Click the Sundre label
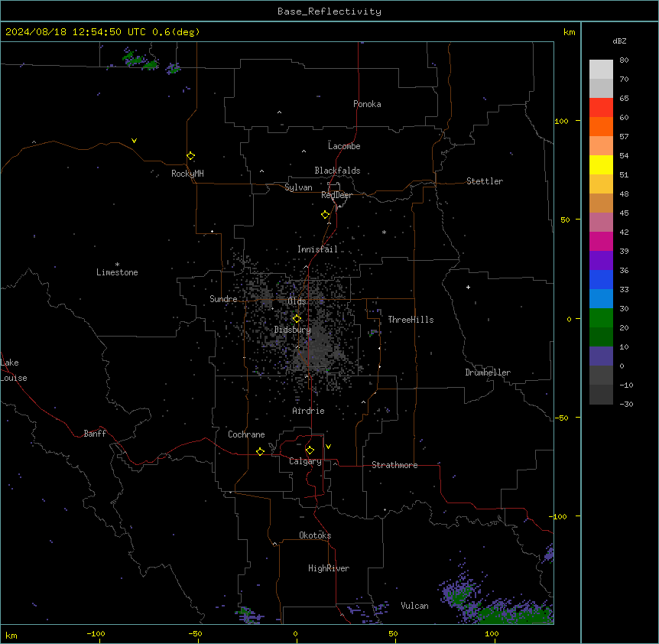This screenshot has width=659, height=644. [223, 299]
